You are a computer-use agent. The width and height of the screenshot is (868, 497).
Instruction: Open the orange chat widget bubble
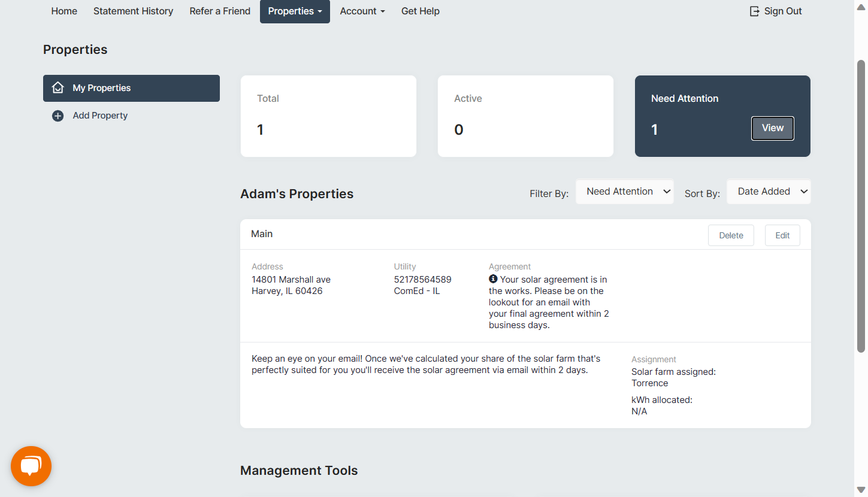[x=31, y=466]
